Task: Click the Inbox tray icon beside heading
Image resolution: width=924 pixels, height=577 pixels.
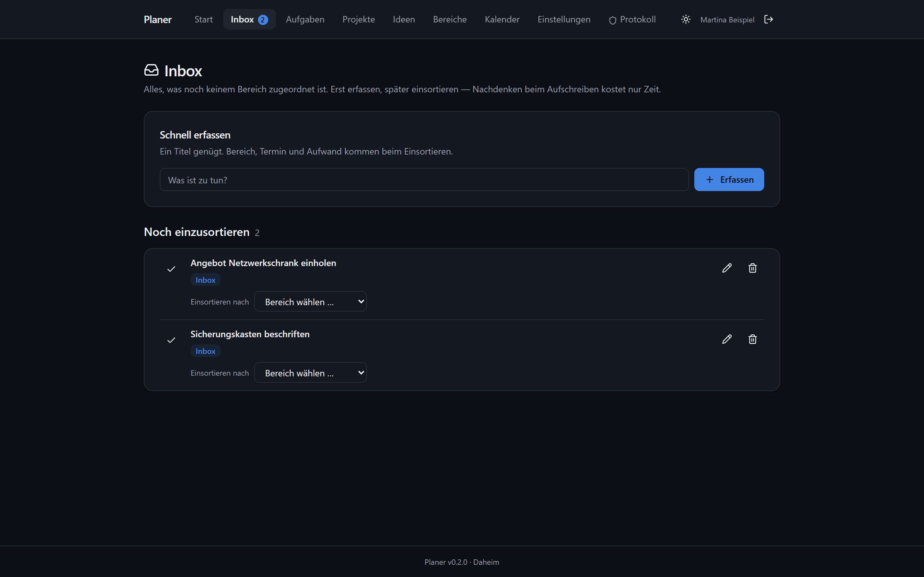Action: [x=151, y=70]
